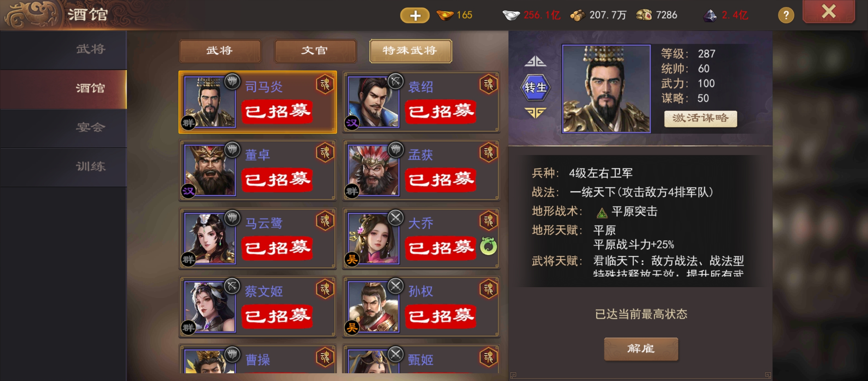Click the soul badge on 司马炎 card
Screen dimensions: 868x381
click(325, 84)
